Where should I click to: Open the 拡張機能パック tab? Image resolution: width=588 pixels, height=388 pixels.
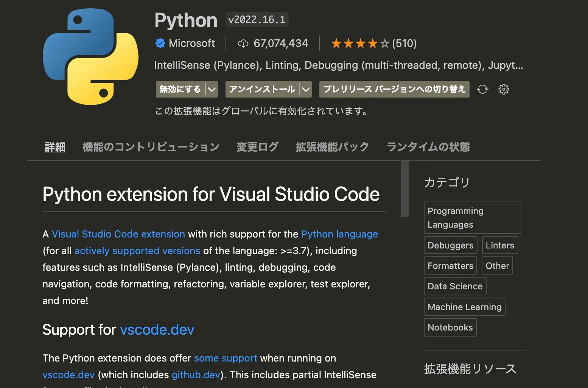[332, 147]
